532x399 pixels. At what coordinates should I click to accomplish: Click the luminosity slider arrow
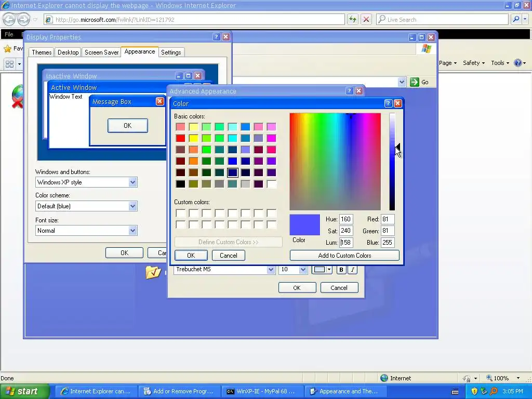click(x=397, y=148)
